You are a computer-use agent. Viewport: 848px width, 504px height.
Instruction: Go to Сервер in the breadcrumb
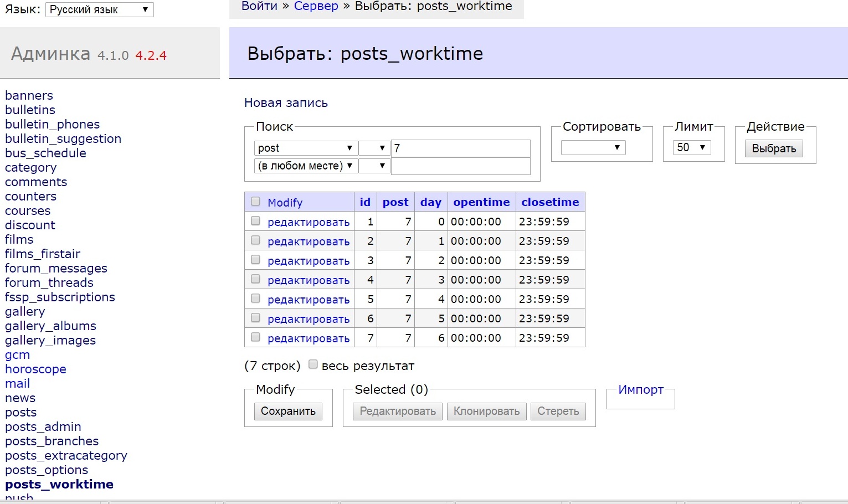click(x=316, y=6)
